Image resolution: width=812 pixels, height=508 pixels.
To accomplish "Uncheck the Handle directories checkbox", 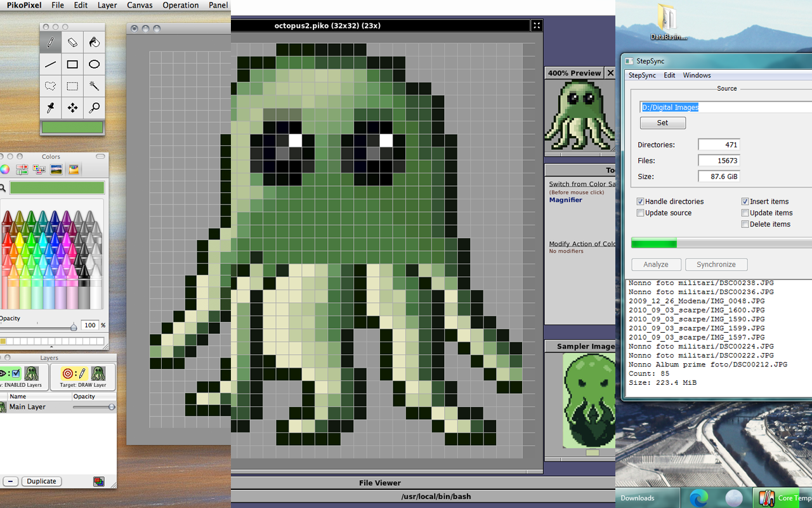I will pyautogui.click(x=641, y=201).
